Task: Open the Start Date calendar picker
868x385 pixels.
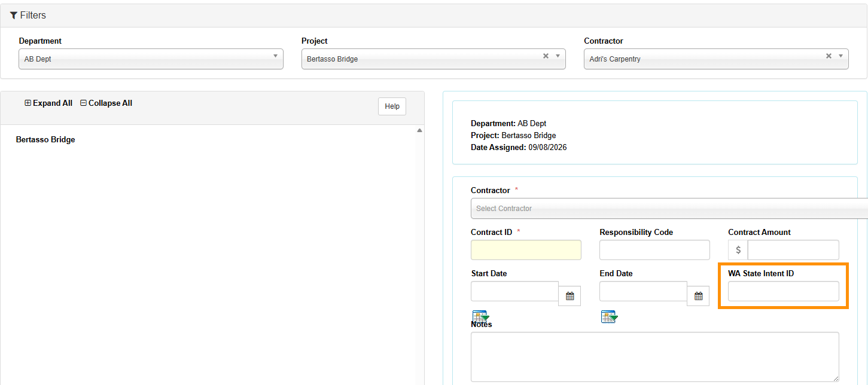Action: 570,295
